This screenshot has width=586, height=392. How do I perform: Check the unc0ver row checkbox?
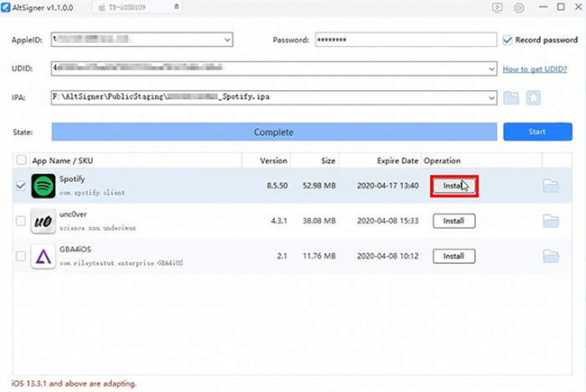pyautogui.click(x=21, y=221)
